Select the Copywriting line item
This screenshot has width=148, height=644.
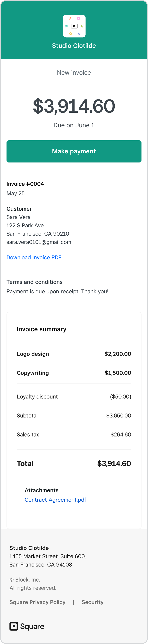pyautogui.click(x=74, y=373)
